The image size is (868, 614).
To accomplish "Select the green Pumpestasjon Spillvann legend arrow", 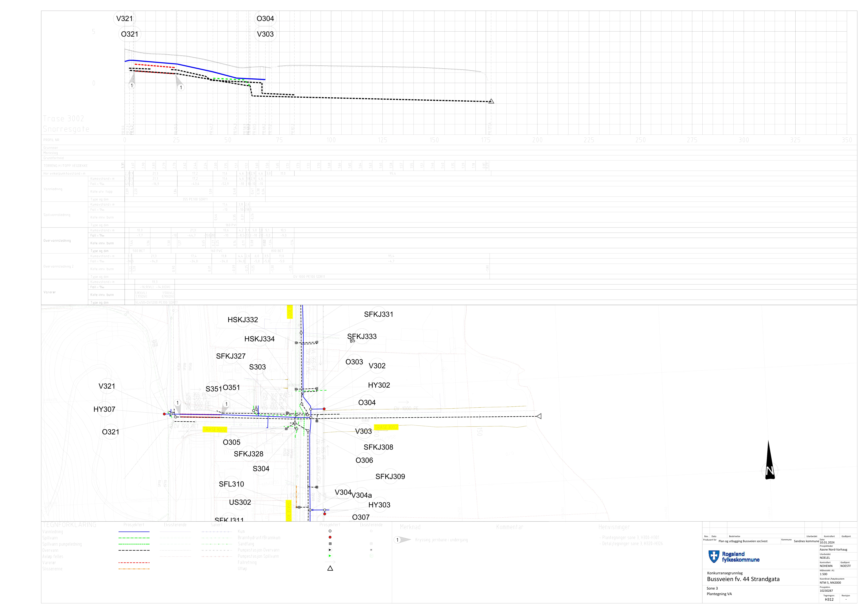I will (330, 556).
